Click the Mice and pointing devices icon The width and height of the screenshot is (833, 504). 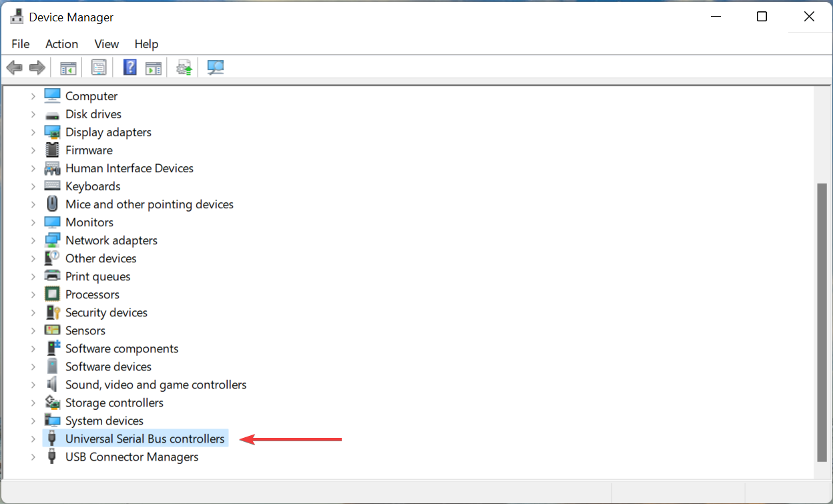52,204
